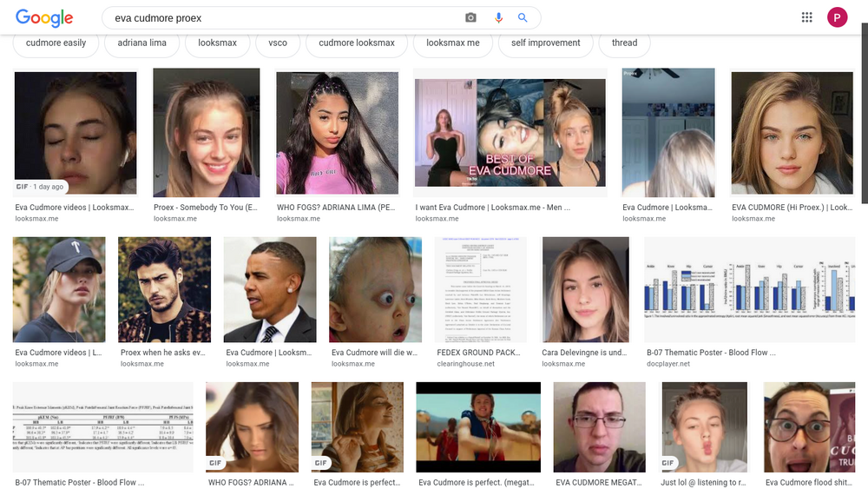Image resolution: width=868 pixels, height=489 pixels.
Task: Open the 'Proex when he asks' image
Action: [164, 289]
